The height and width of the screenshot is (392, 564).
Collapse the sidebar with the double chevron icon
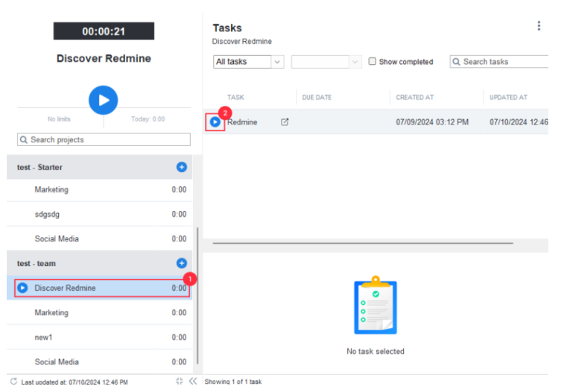(x=193, y=382)
